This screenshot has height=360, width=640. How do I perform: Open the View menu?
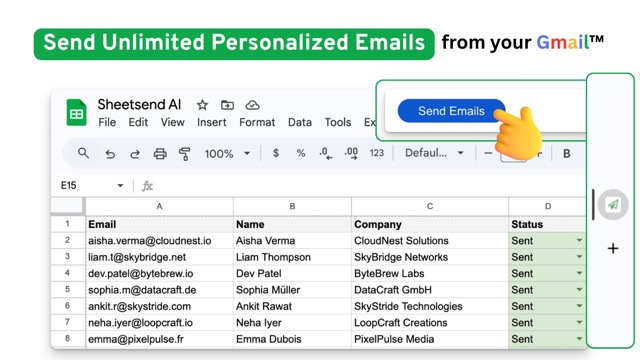click(172, 122)
